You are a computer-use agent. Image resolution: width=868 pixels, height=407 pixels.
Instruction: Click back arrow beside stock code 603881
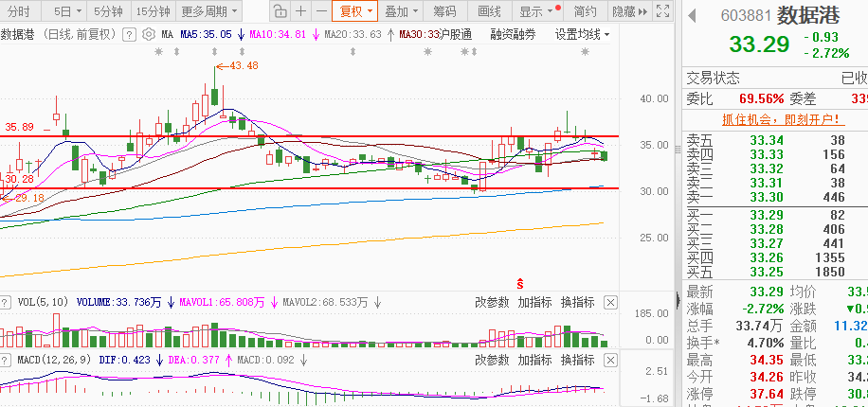coord(692,15)
